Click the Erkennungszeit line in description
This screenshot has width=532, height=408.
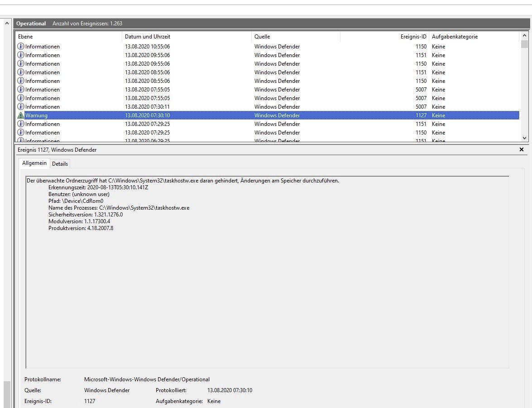pyautogui.click(x=98, y=187)
